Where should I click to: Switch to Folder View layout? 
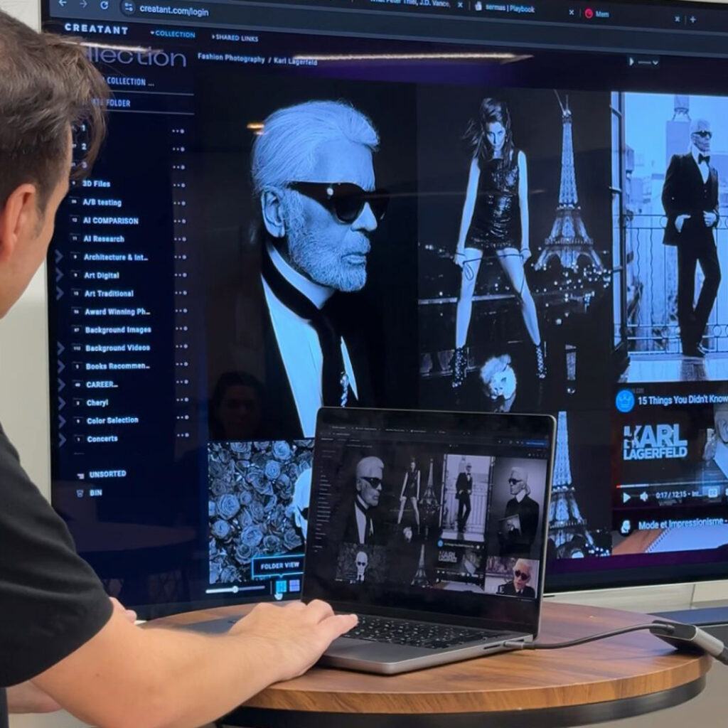280,586
